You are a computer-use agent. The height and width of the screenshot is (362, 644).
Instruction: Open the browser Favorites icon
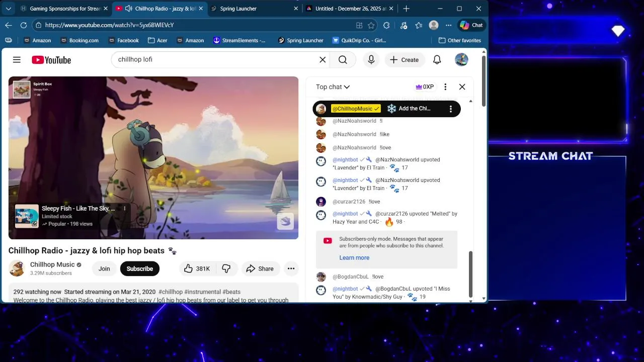[x=419, y=25]
